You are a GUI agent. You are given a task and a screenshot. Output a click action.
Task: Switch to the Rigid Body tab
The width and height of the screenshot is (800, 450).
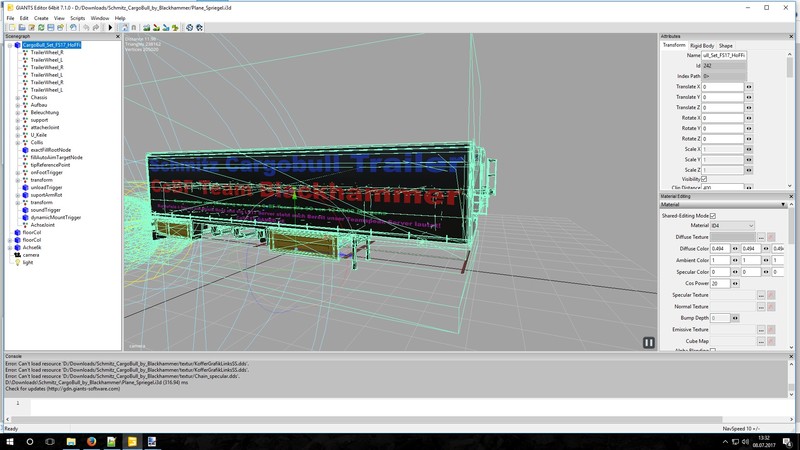(701, 45)
